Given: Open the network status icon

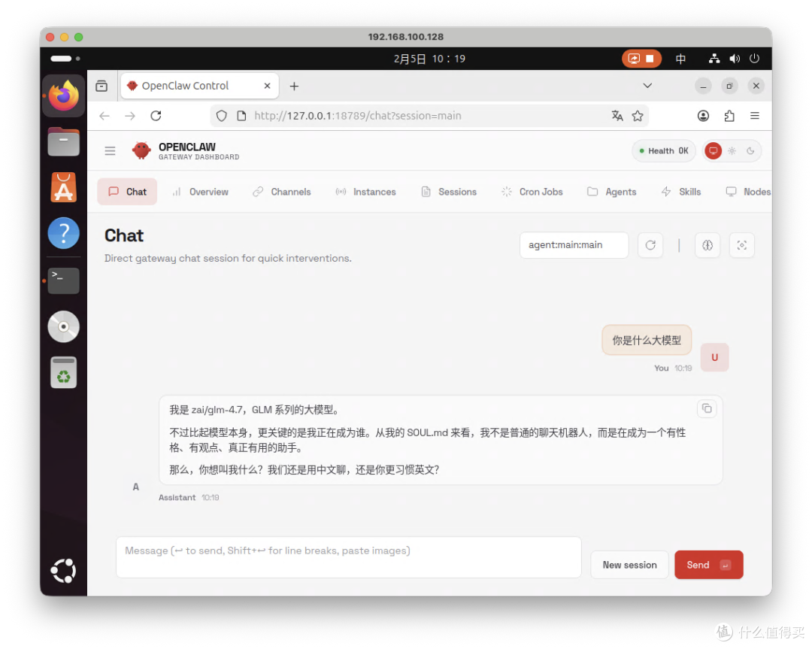Looking at the screenshot, I should point(715,59).
